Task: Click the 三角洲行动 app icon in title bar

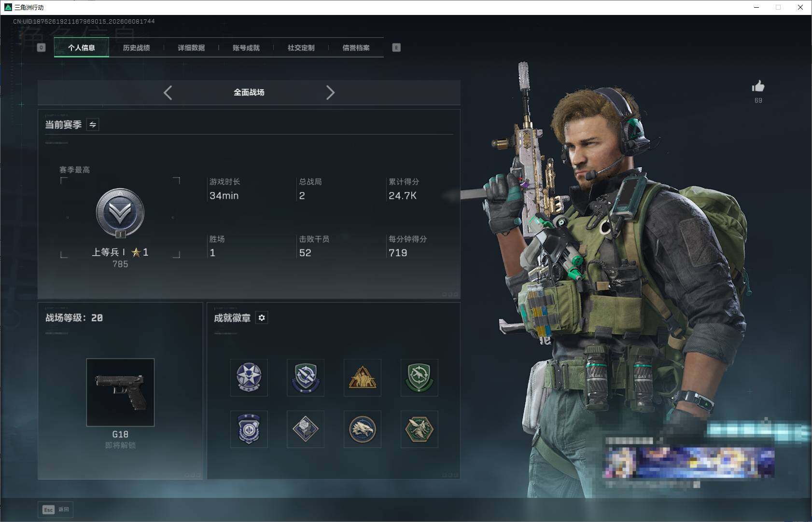Action: click(8, 7)
